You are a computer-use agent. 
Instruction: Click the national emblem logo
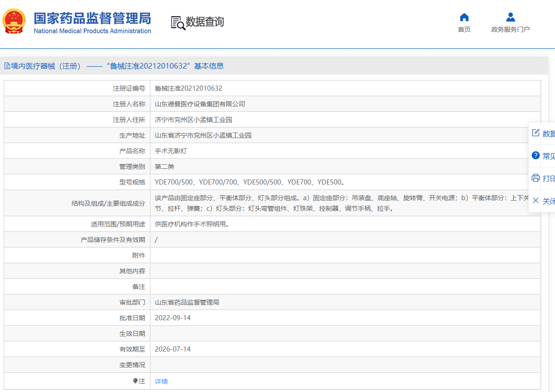[x=14, y=21]
